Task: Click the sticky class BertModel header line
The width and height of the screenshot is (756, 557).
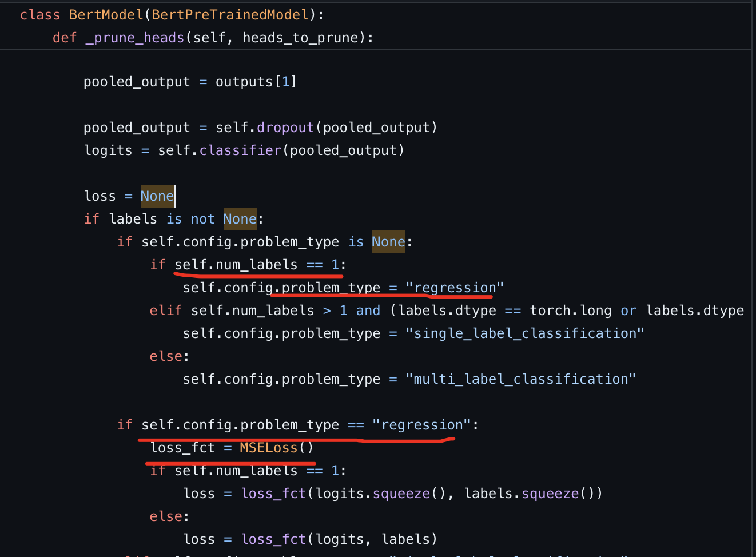Action: 172,15
